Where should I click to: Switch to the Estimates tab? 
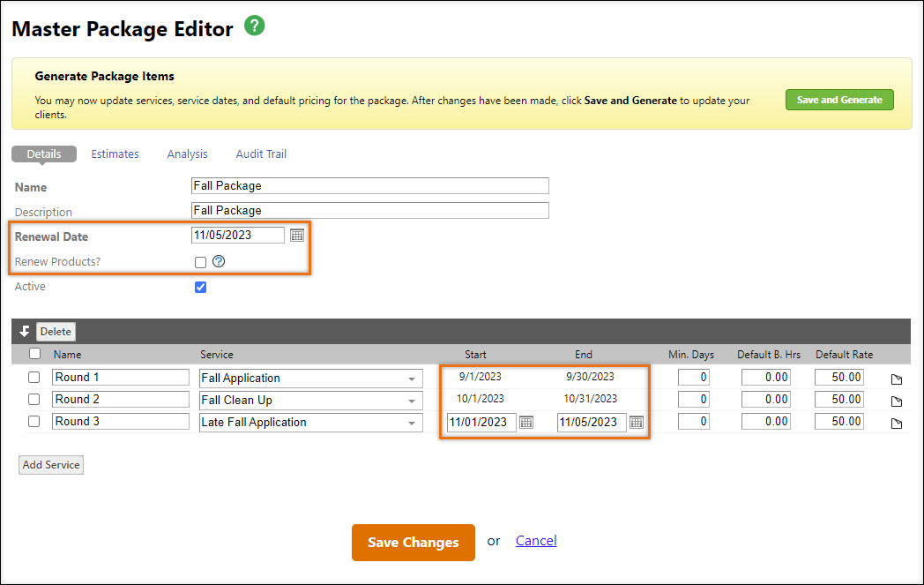click(115, 154)
